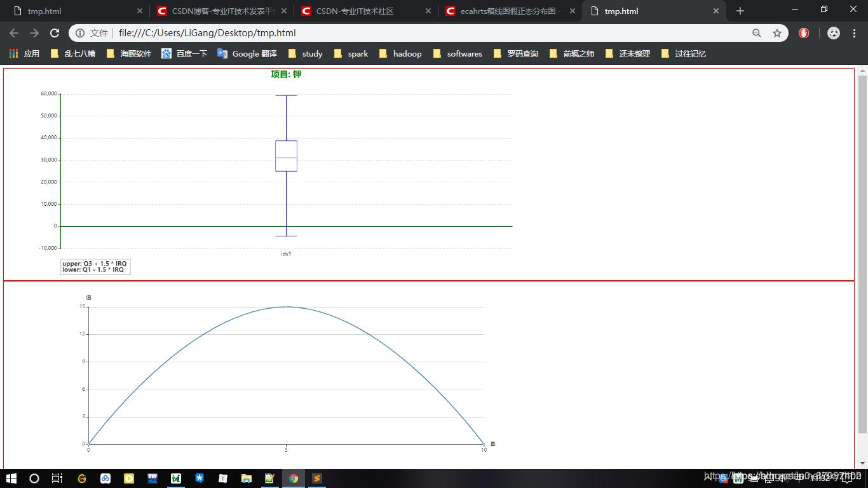Screen dimensions: 868x488
Task: Click the idx1 axis label
Action: [x=286, y=254]
